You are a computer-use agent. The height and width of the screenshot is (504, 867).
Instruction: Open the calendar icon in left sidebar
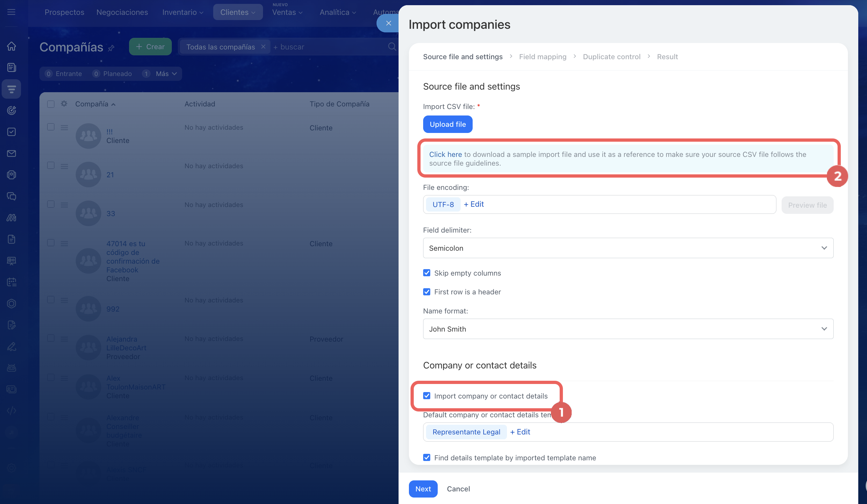click(11, 282)
